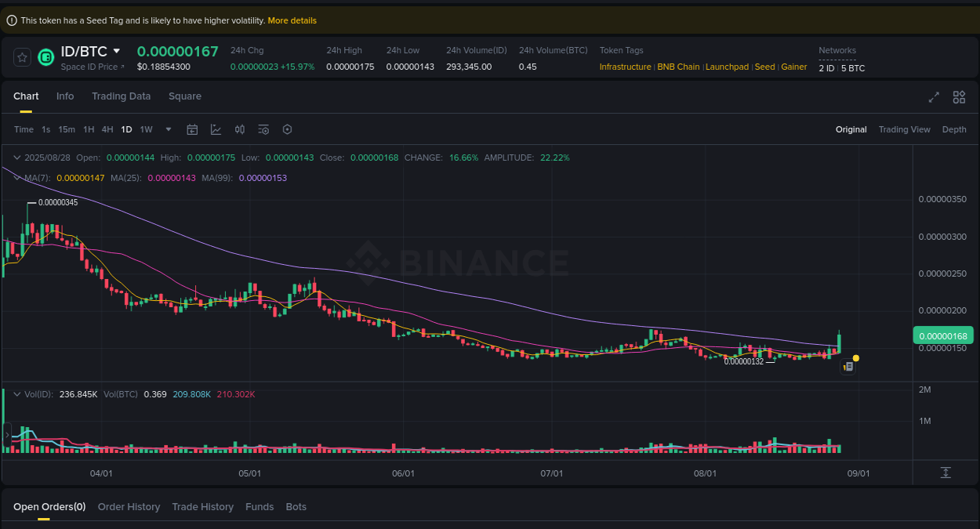Open the Order History tab

tap(129, 506)
